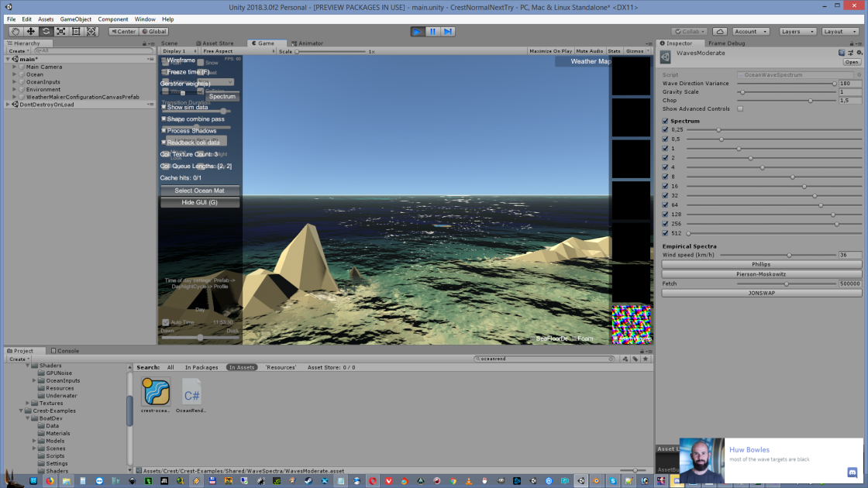Image resolution: width=868 pixels, height=488 pixels.
Task: Toggle the 0,25 spectrum checkbox
Action: coord(666,129)
